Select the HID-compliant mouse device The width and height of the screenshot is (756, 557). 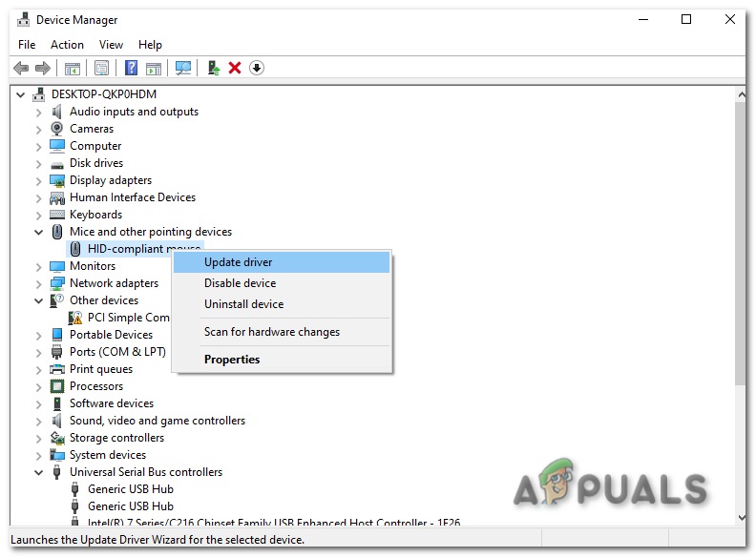[x=135, y=249]
